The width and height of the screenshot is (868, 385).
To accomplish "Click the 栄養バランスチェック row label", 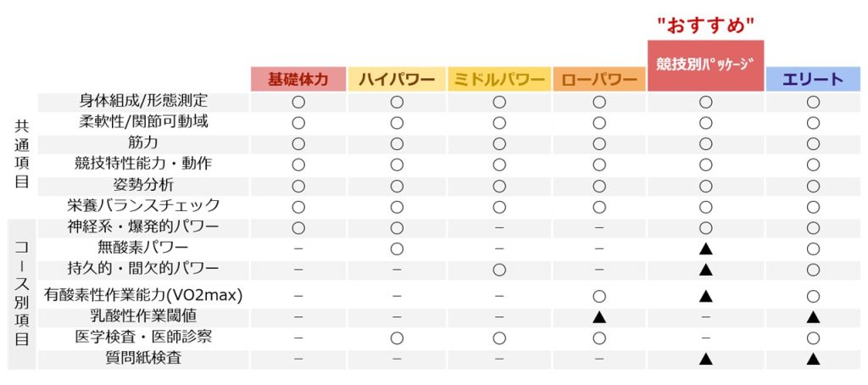I will pyautogui.click(x=142, y=205).
